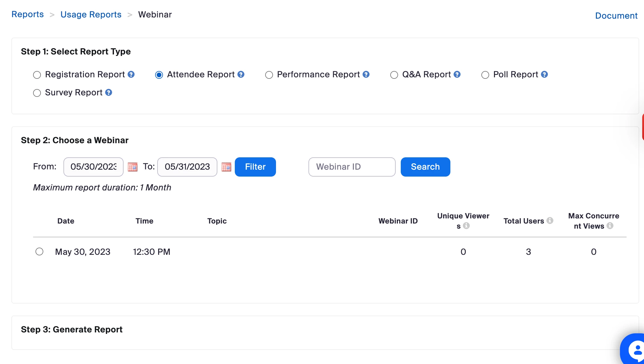644x364 pixels.
Task: Click info icon by Unique Viewers header
Action: click(x=466, y=226)
